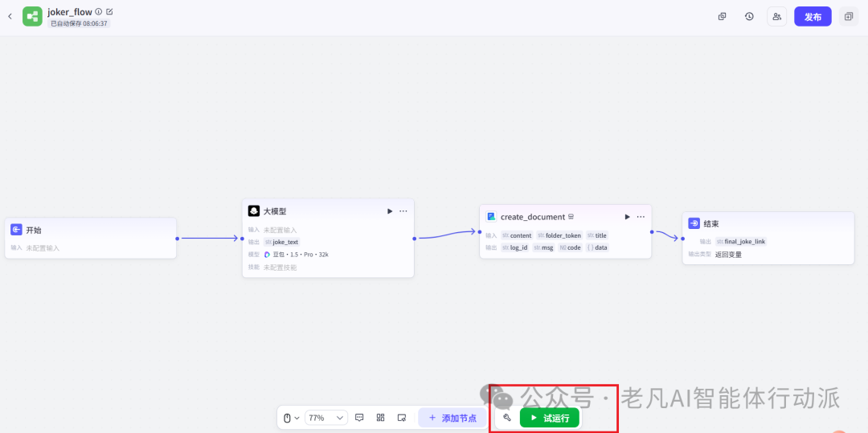
Task: Click the 结束 end node icon
Action: [694, 223]
